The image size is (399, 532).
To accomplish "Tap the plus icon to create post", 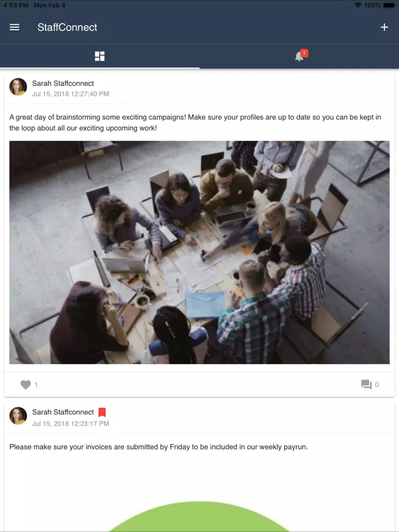I will click(384, 27).
